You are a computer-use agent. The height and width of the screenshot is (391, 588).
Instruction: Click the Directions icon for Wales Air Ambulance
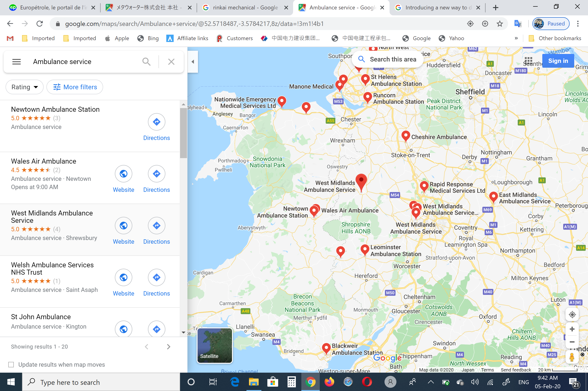coord(156,173)
